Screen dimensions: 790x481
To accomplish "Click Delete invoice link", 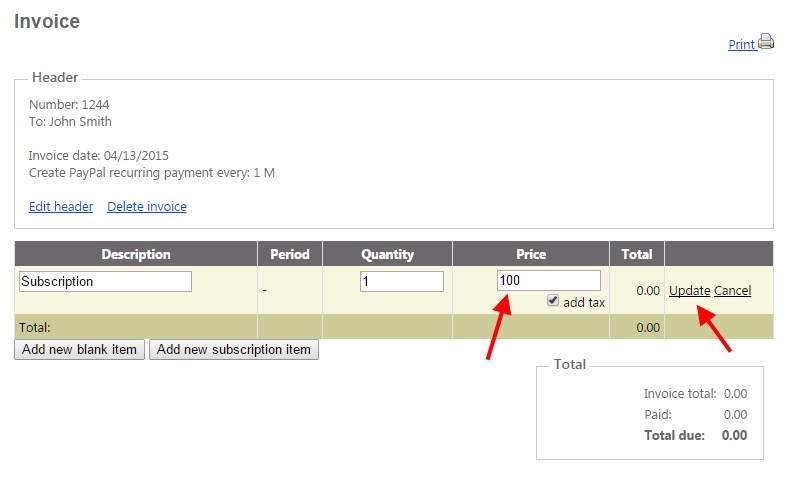I will tap(147, 207).
